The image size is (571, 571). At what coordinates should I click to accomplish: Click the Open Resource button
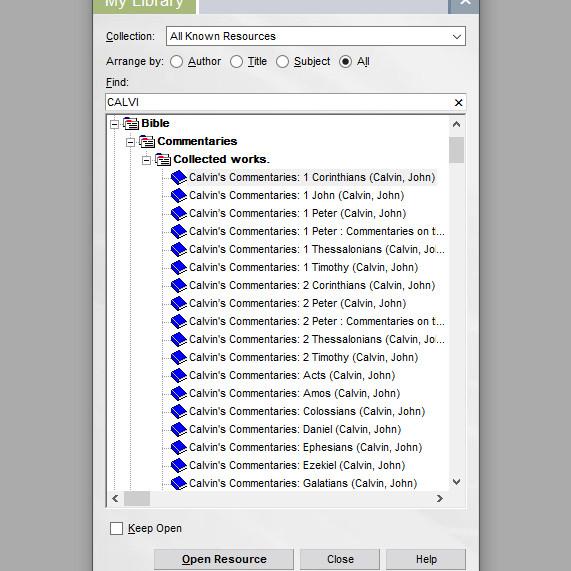click(x=224, y=559)
